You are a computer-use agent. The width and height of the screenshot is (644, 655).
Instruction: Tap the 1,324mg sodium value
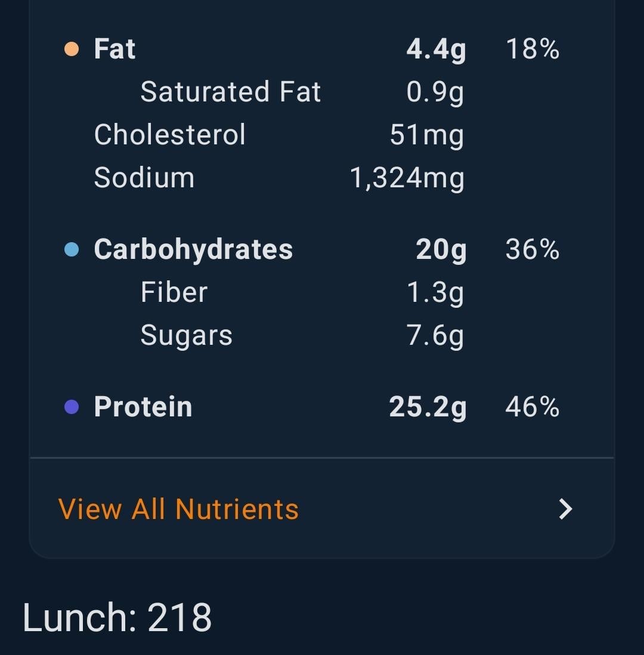pos(407,178)
